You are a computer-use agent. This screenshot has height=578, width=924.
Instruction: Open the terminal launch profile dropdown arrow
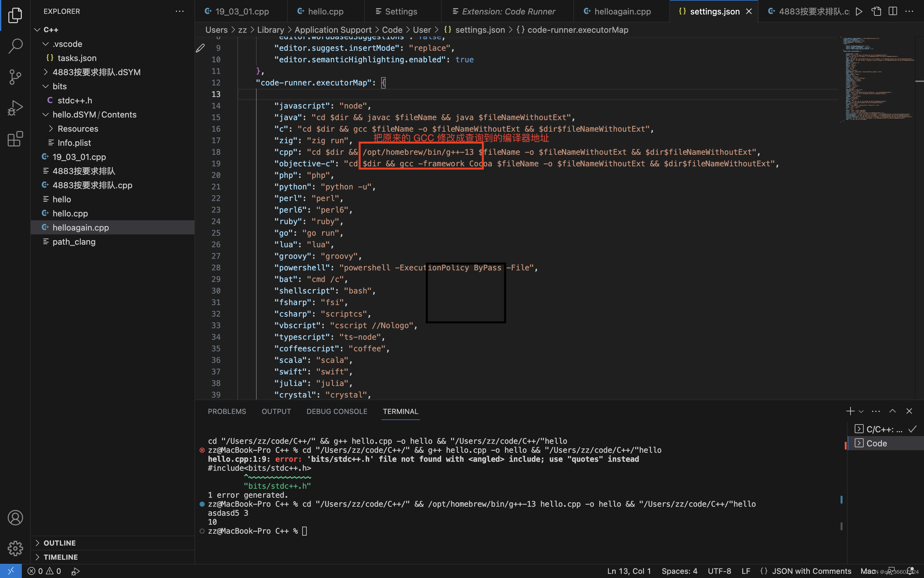(x=861, y=412)
